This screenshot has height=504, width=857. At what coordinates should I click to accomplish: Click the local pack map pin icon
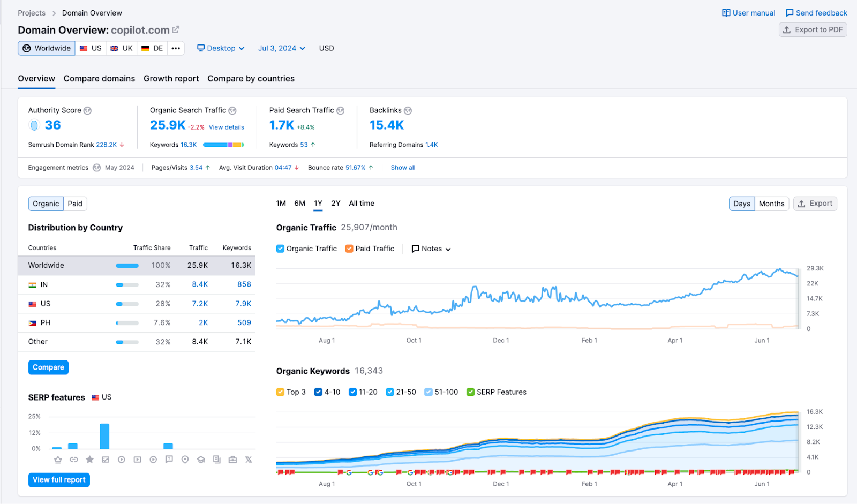pos(185,460)
